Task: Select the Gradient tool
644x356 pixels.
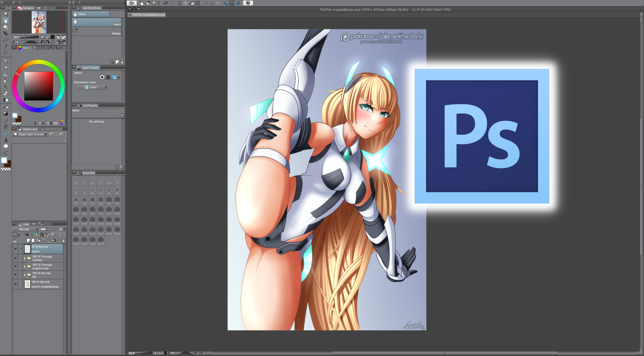Action: coord(6,113)
